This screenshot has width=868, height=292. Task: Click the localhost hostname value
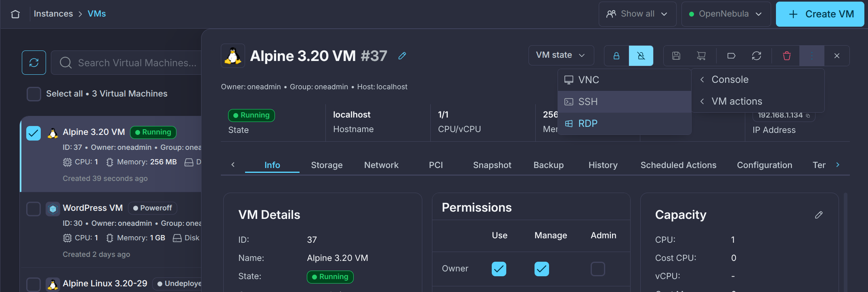(352, 115)
